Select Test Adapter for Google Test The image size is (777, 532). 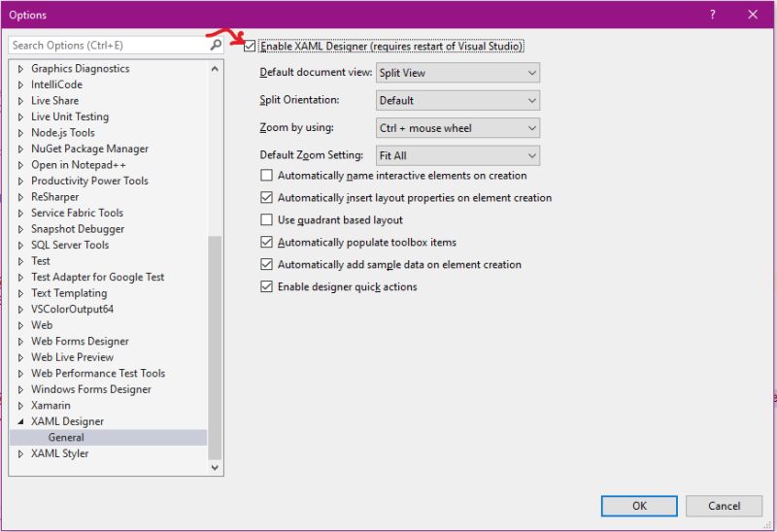pyautogui.click(x=98, y=277)
